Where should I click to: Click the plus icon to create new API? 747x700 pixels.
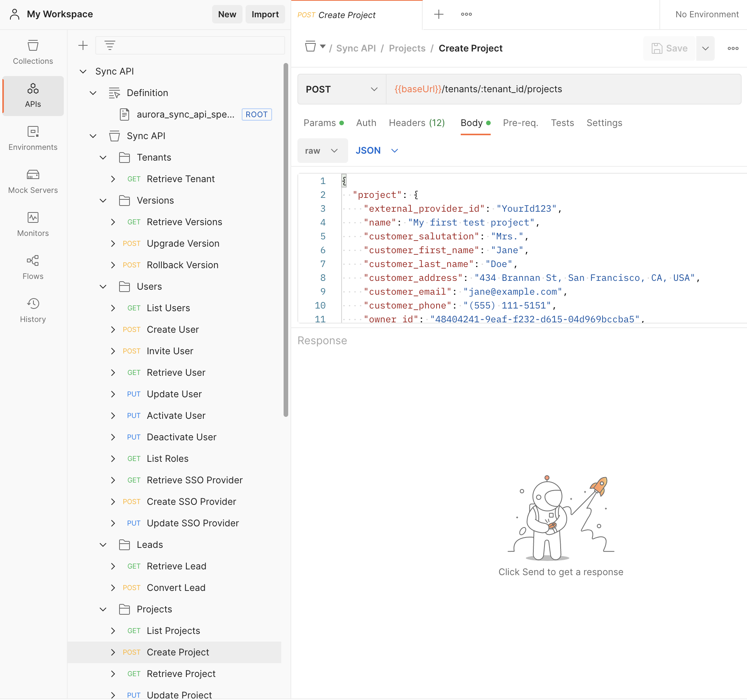click(83, 46)
